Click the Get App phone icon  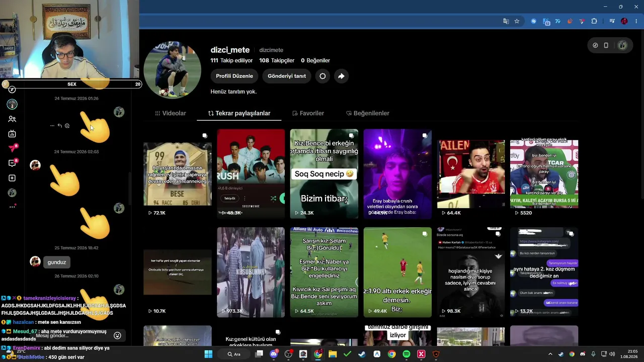point(606,45)
